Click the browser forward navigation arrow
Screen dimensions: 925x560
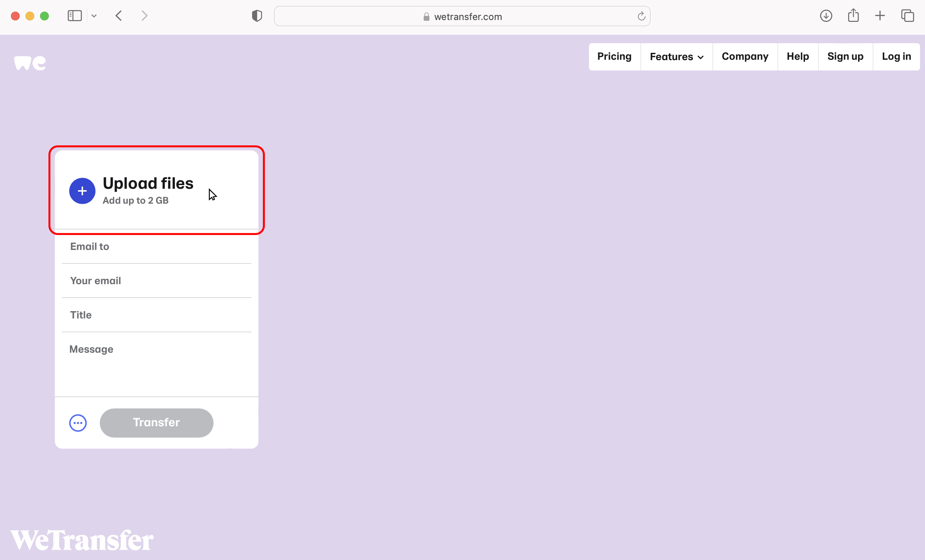pyautogui.click(x=145, y=16)
